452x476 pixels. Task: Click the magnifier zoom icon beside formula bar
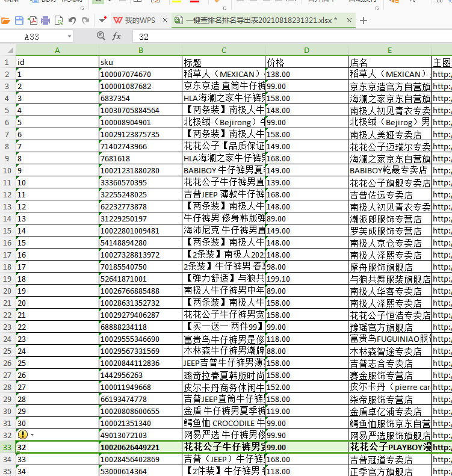(x=101, y=36)
